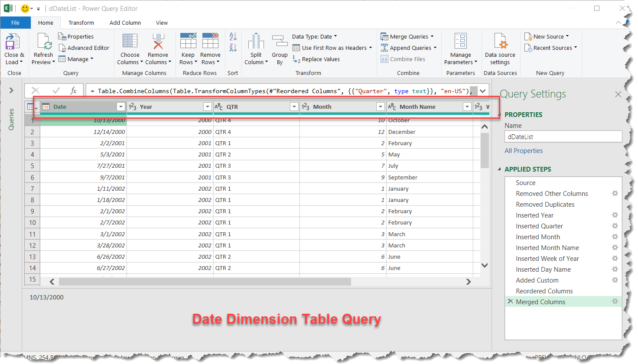Viewport: 638px width, 364px height.
Task: Open Data source settings
Action: tap(500, 49)
